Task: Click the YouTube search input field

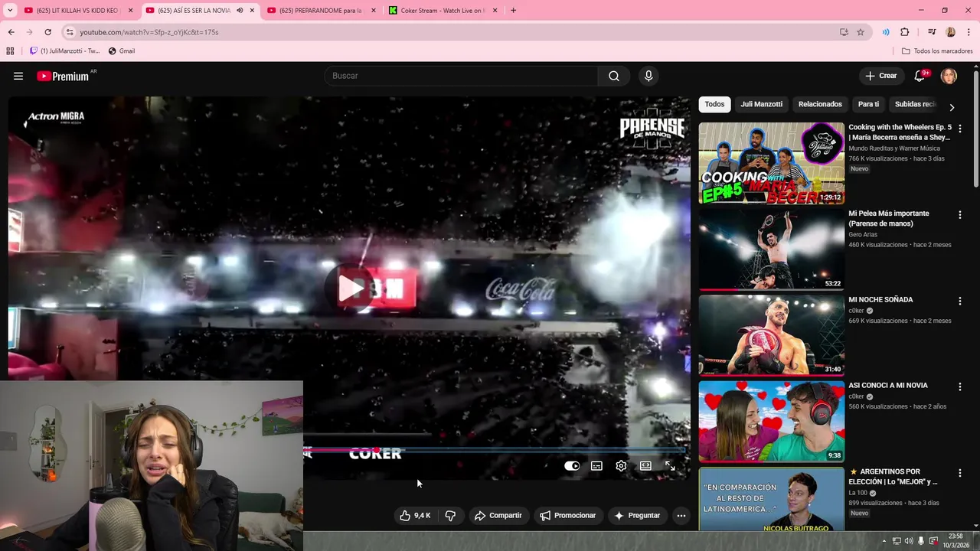Action: [x=462, y=76]
